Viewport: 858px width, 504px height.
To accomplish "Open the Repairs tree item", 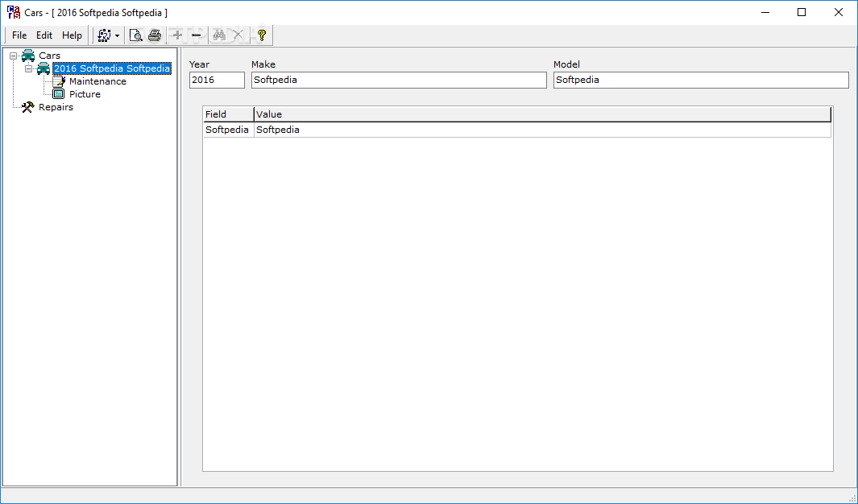I will point(56,107).
